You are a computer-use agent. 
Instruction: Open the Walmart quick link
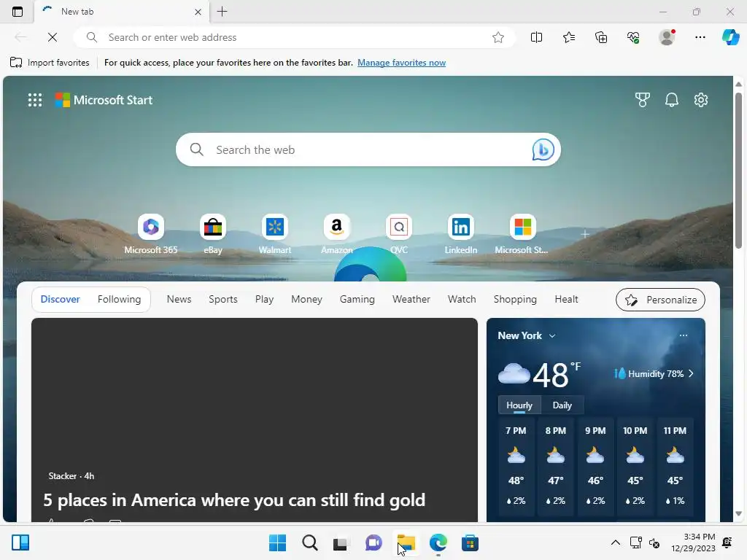[x=275, y=234]
